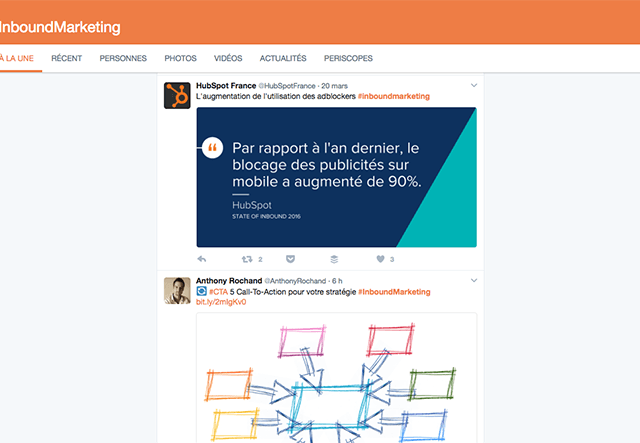Click #InboundMarketing hashtag in Rochand tweet
The height and width of the screenshot is (443, 640).
[x=394, y=292]
